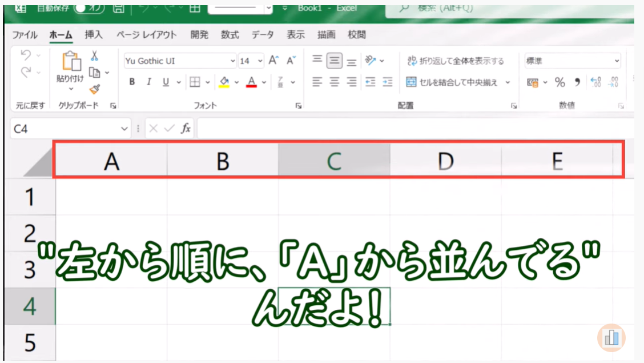
Task: Select the column D header
Action: tap(445, 162)
